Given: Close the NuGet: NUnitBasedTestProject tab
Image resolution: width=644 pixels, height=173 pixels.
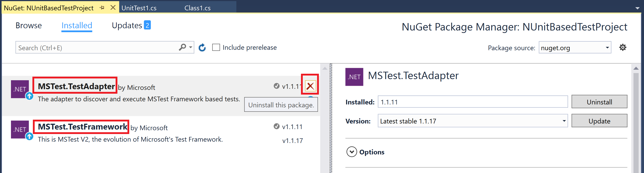Looking at the screenshot, I should pyautogui.click(x=113, y=8).
